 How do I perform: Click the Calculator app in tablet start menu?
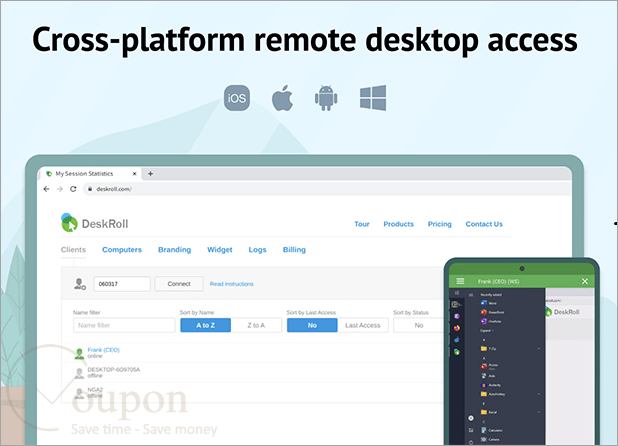point(491,430)
